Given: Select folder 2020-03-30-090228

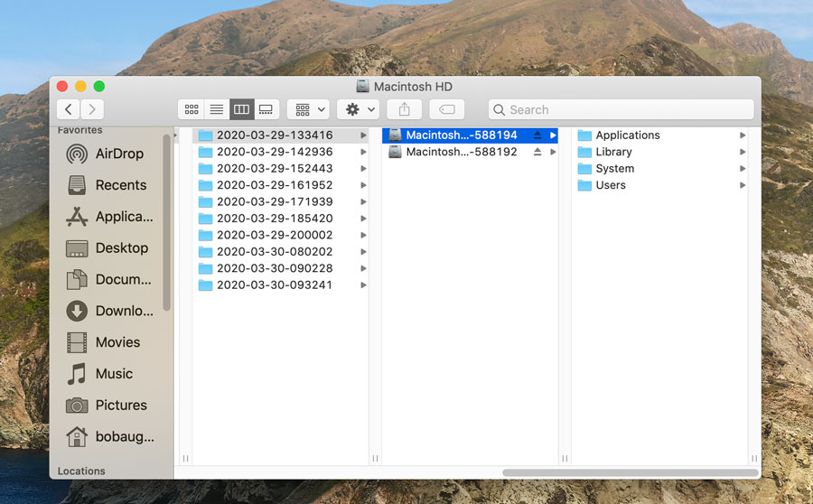Looking at the screenshot, I should pyautogui.click(x=281, y=268).
